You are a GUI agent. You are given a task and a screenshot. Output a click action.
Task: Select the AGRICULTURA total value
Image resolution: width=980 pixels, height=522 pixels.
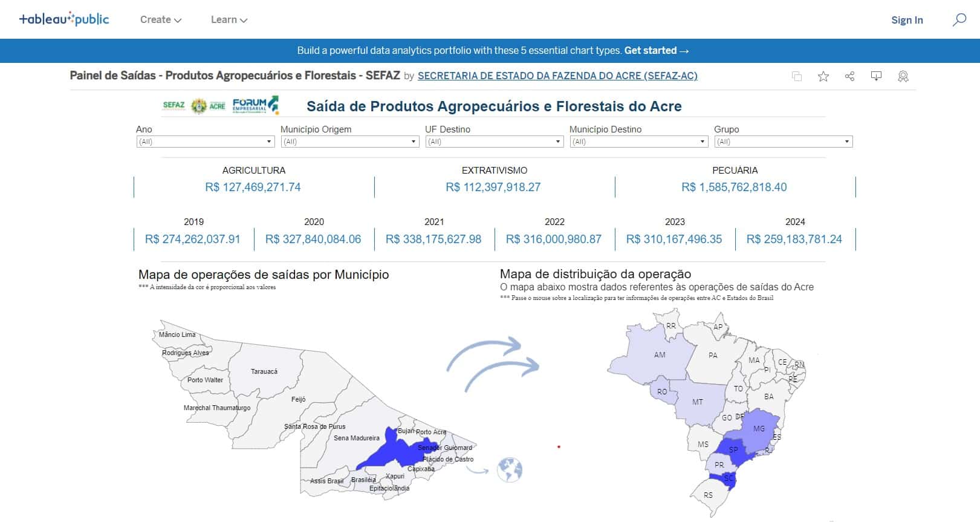coord(253,188)
